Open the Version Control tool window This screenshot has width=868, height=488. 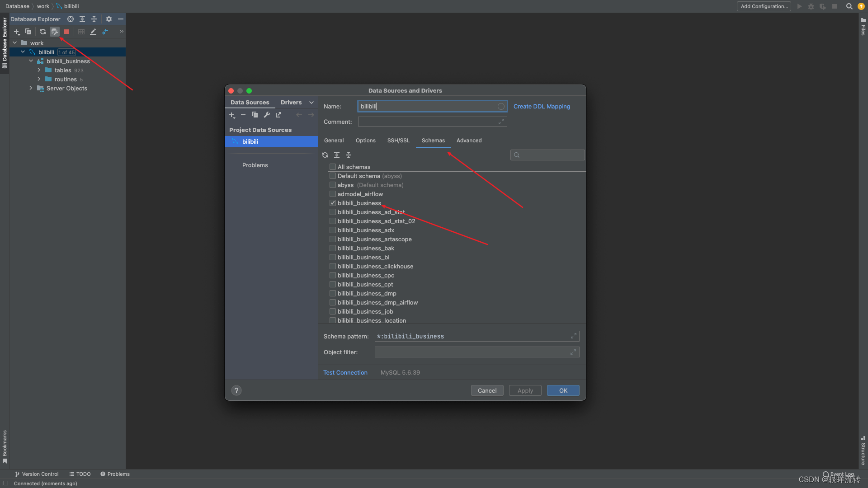[x=37, y=474]
